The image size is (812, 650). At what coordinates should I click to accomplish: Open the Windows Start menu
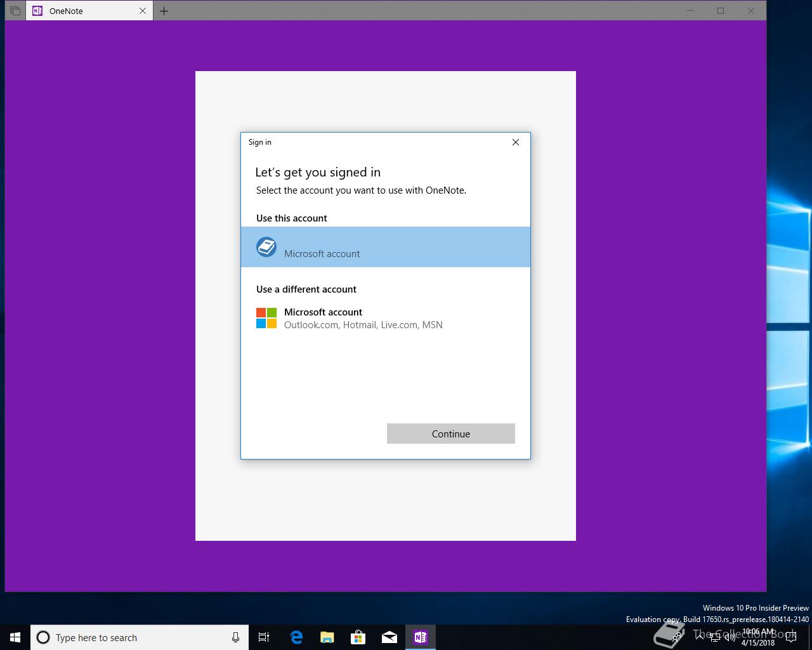point(15,637)
